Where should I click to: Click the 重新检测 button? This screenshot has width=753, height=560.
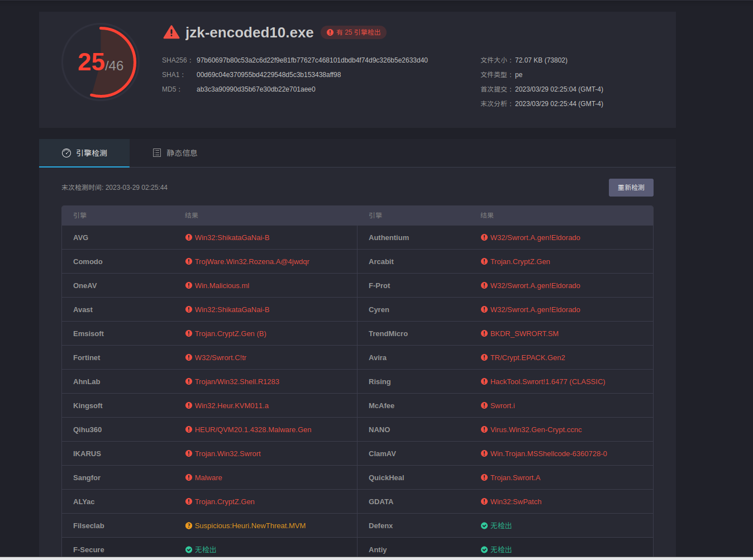[631, 188]
